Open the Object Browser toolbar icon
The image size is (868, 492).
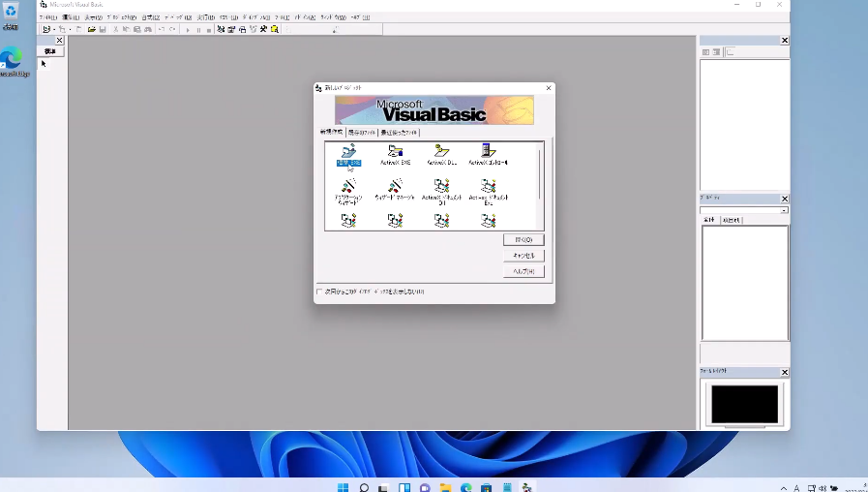(253, 29)
